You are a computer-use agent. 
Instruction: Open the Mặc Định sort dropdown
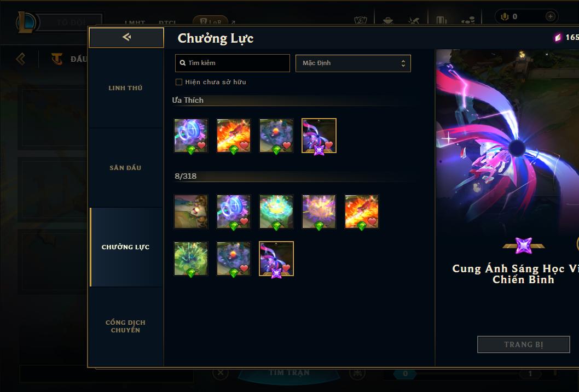[353, 63]
